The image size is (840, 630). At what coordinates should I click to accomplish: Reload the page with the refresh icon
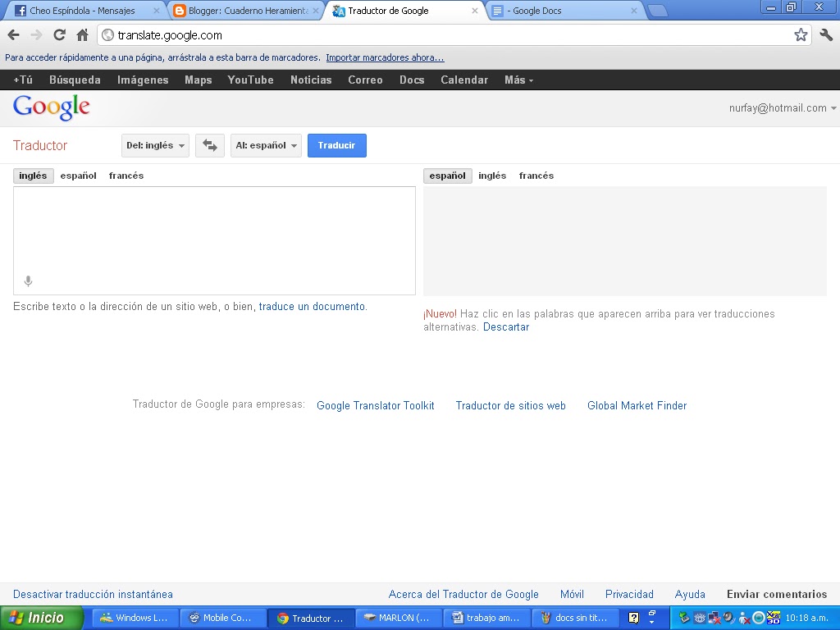point(59,35)
